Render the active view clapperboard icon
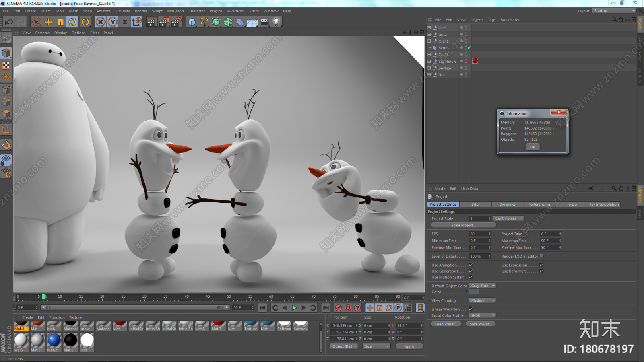This screenshot has width=644, height=362. [x=151, y=22]
